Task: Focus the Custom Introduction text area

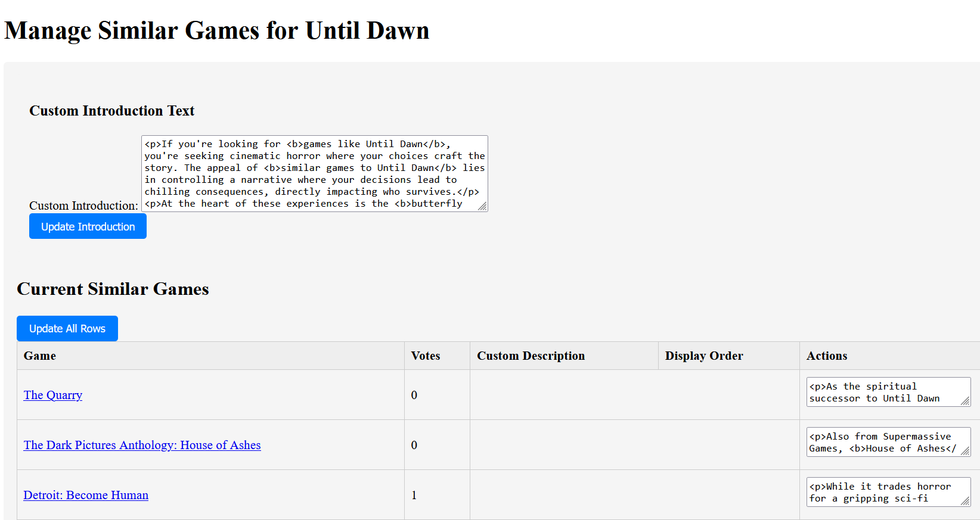Action: (x=314, y=173)
